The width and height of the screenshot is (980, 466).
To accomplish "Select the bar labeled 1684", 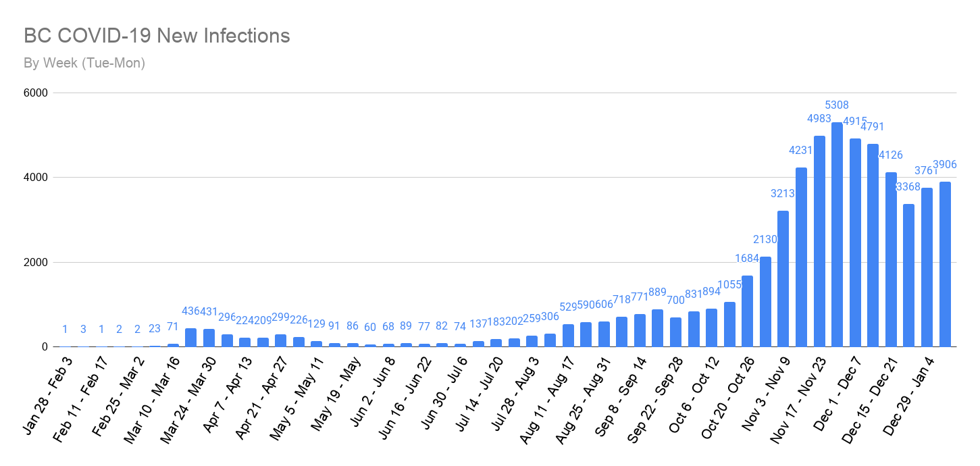I will 747,311.
